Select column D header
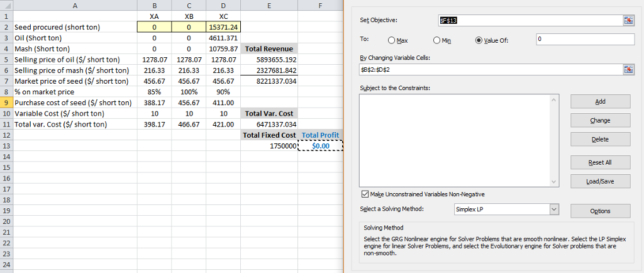The height and width of the screenshot is (273, 644). click(224, 6)
